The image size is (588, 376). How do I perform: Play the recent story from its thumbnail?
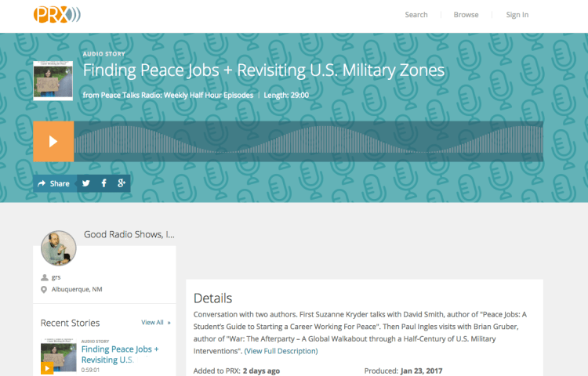pyautogui.click(x=47, y=367)
